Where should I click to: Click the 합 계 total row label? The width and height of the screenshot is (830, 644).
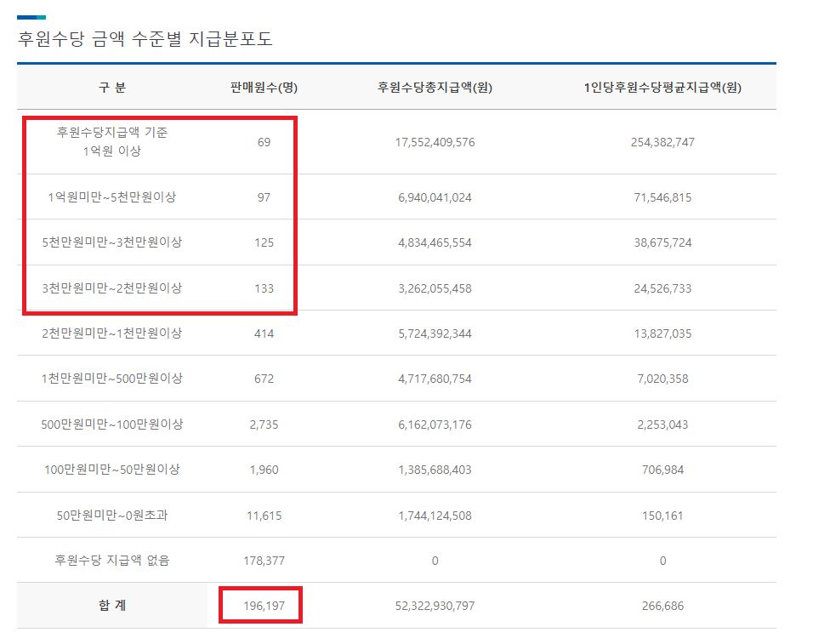point(112,606)
